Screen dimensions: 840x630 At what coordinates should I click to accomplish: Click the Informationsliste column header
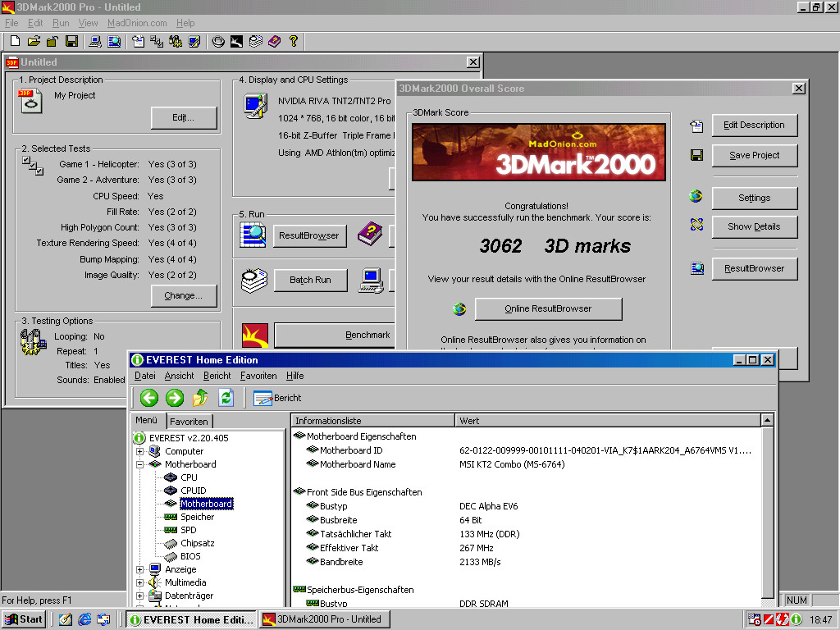373,421
